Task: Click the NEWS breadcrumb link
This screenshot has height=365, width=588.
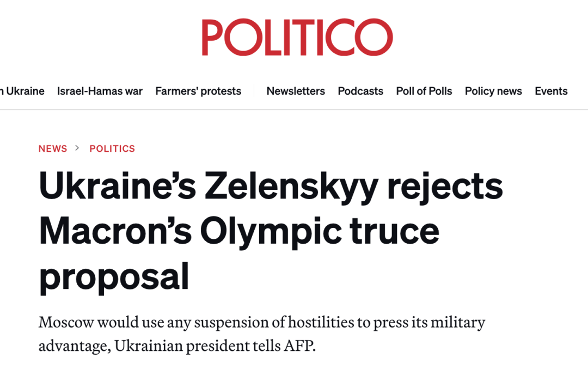Action: click(x=53, y=149)
